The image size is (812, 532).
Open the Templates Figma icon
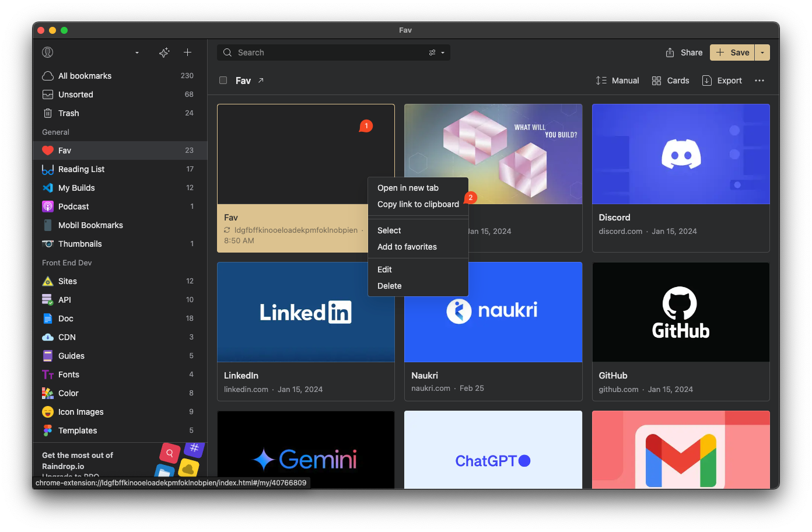tap(48, 430)
